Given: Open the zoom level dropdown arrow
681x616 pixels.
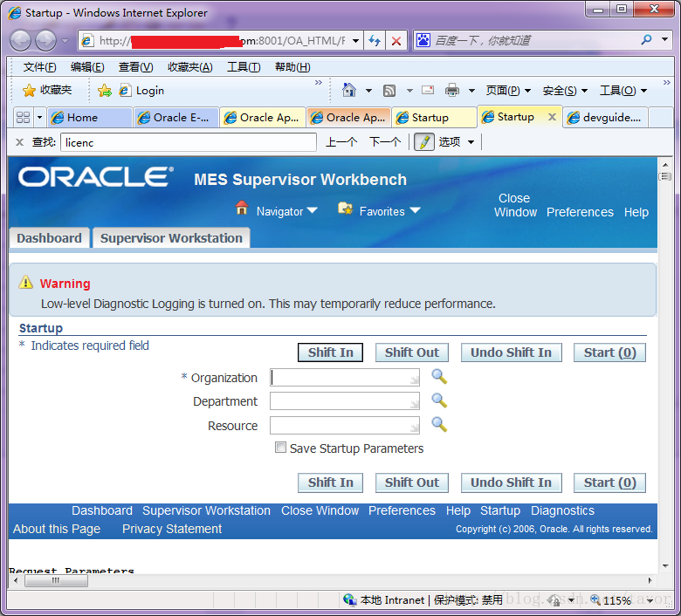Looking at the screenshot, I should [x=650, y=600].
